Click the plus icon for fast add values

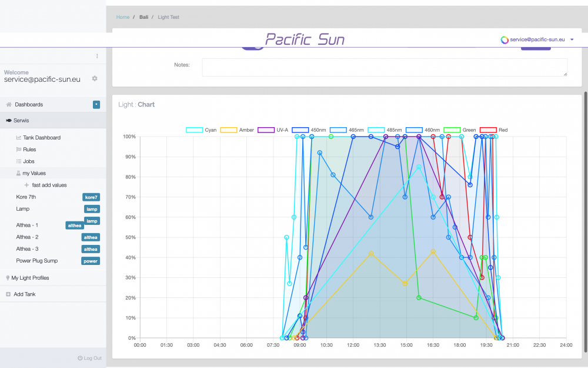(26, 185)
